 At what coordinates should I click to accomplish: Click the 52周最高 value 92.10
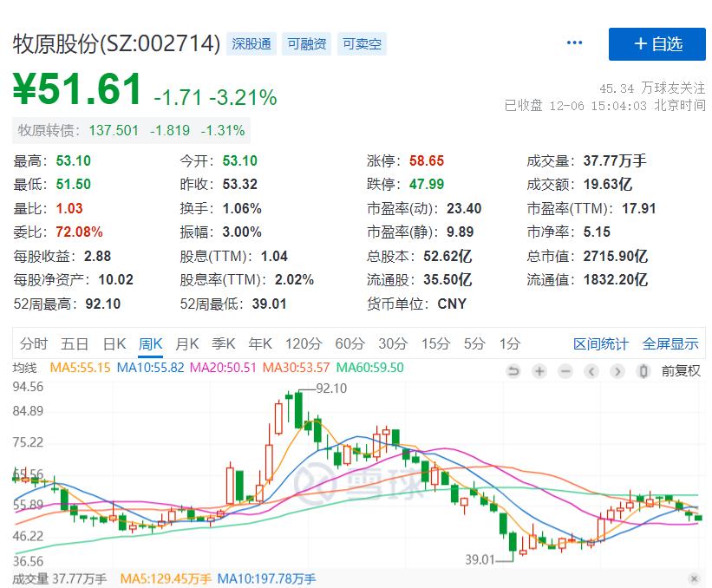(103, 304)
